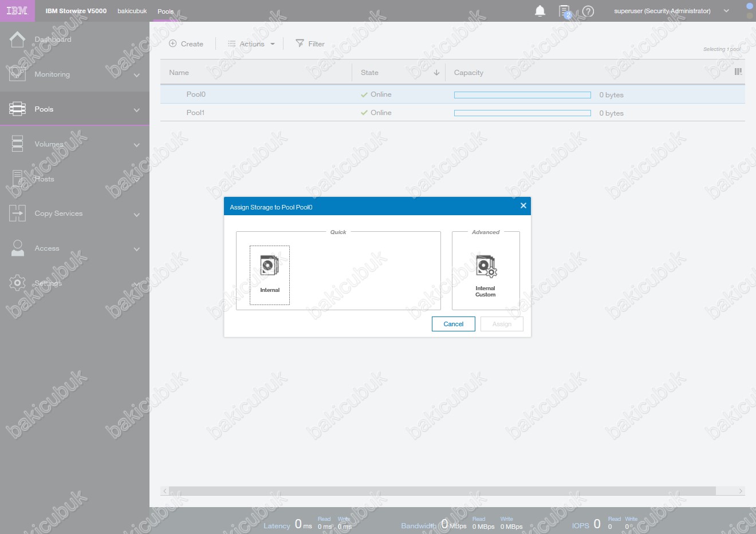756x534 pixels.
Task: Click the IOPS performance label
Action: pos(581,526)
